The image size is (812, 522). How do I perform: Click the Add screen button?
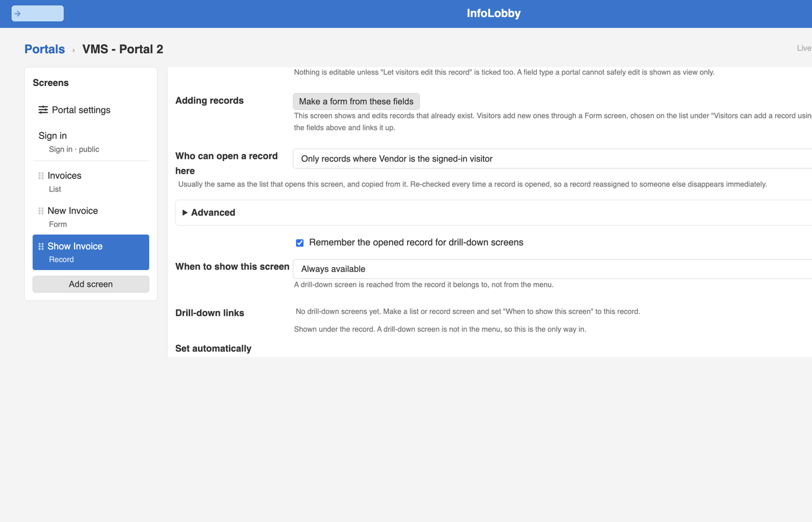coord(91,284)
